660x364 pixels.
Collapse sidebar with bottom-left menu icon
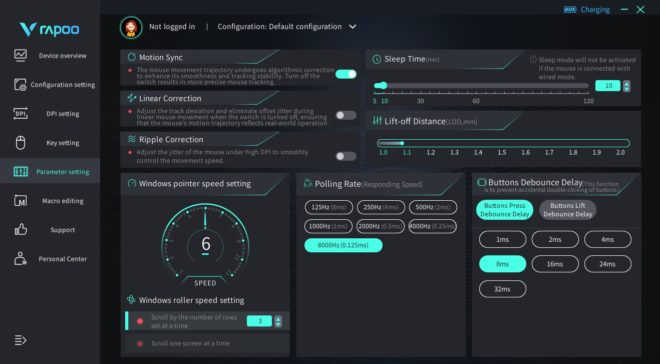20,340
